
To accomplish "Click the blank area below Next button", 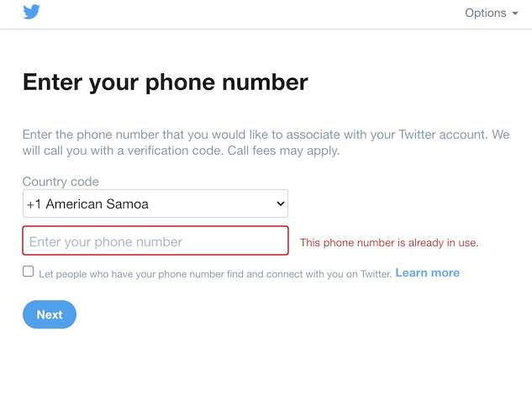I will point(252,370).
